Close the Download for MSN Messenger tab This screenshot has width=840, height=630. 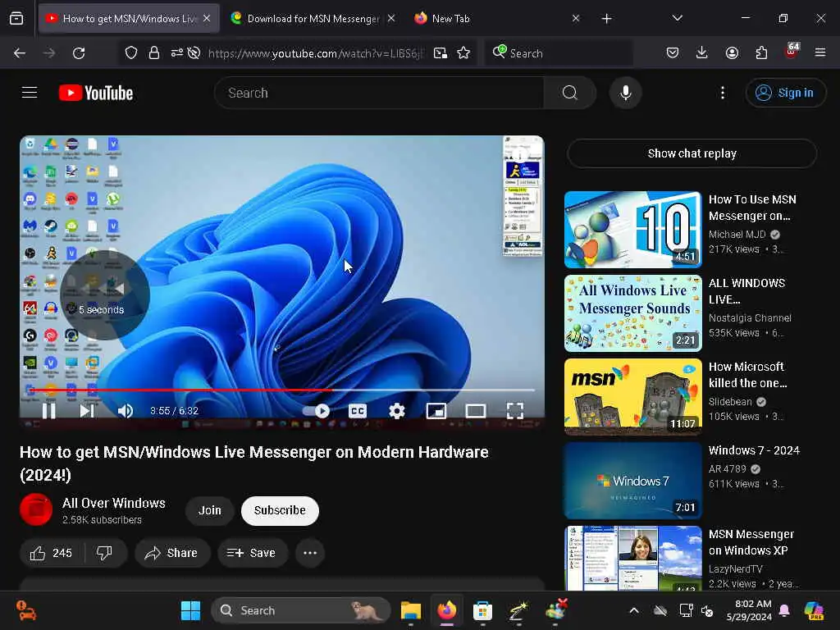pos(391,19)
